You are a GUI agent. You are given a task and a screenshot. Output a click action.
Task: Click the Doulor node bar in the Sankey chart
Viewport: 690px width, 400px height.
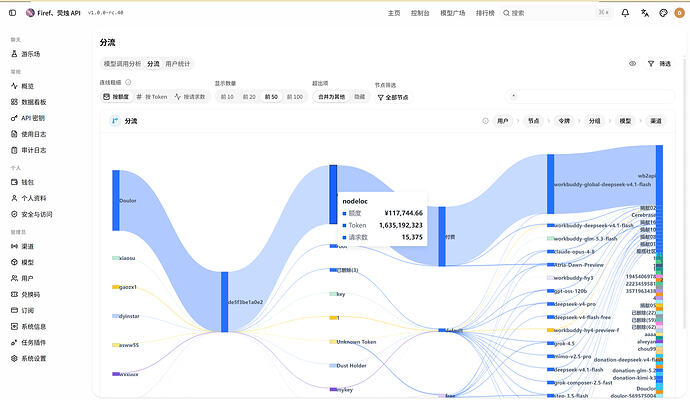pyautogui.click(x=116, y=200)
